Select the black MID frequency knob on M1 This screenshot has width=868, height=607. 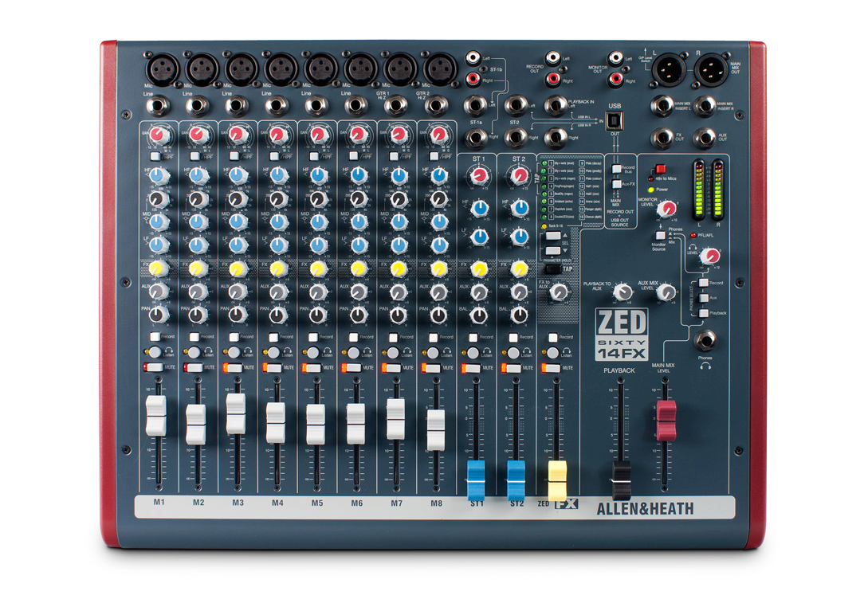(159, 199)
